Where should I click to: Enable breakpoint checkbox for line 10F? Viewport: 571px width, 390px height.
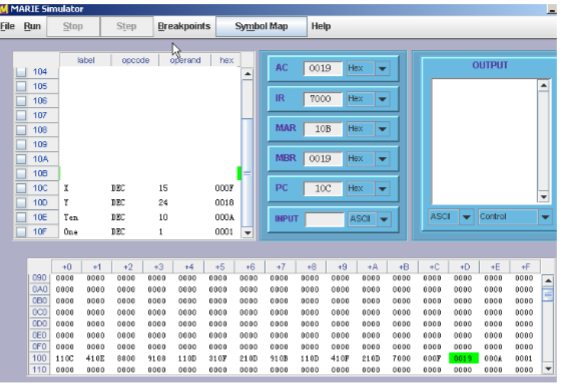21,232
